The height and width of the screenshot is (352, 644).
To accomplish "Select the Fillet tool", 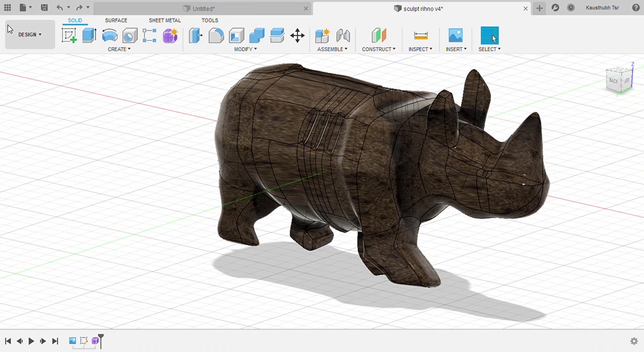I will [x=216, y=36].
